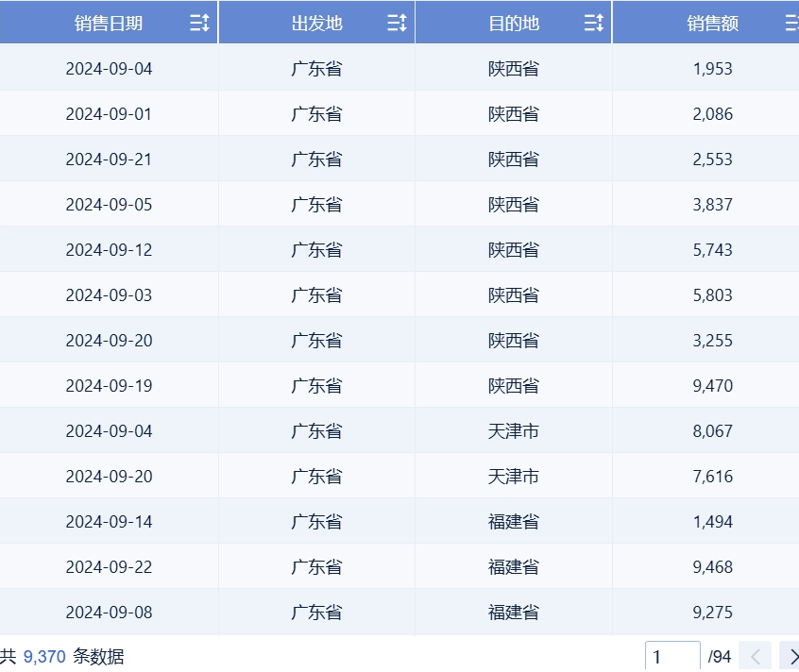This screenshot has width=799, height=672.
Task: Select sales value 2,086
Action: click(712, 114)
